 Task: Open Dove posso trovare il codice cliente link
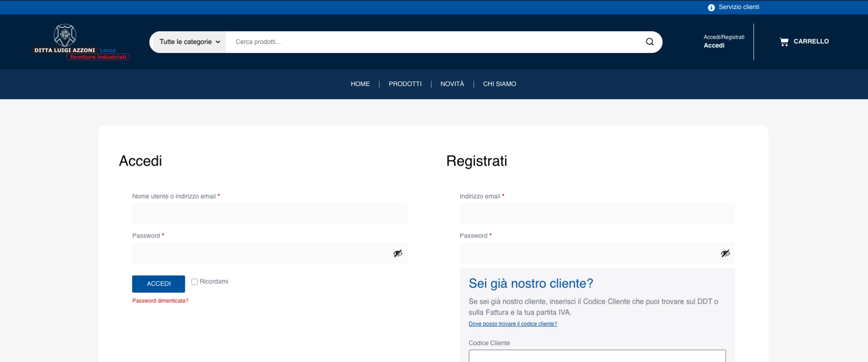click(x=513, y=324)
